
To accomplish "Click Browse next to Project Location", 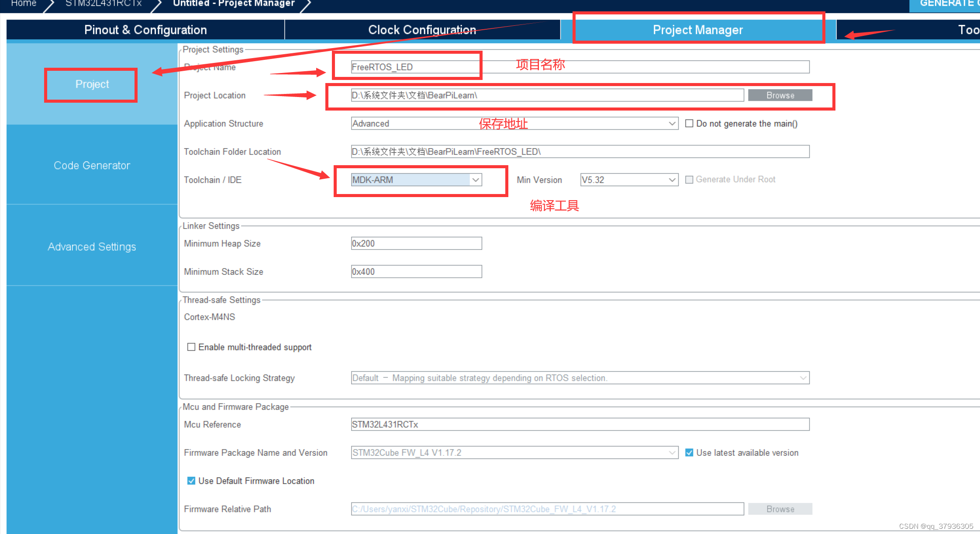I will (x=780, y=95).
